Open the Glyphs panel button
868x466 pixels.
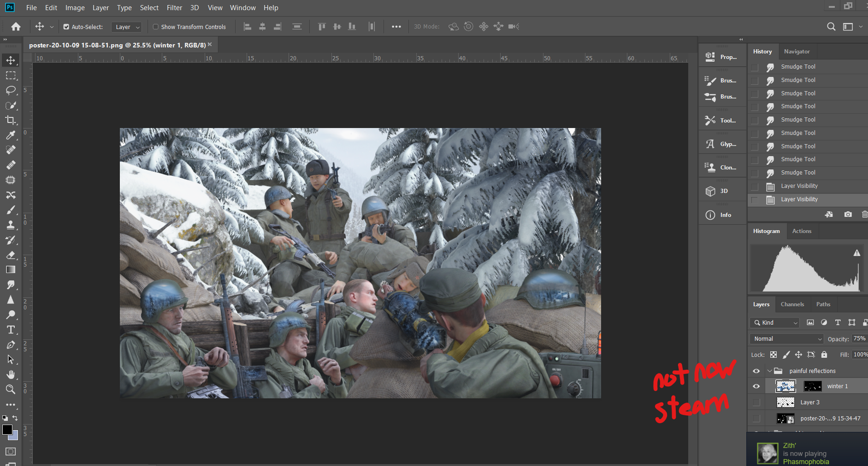coord(722,144)
